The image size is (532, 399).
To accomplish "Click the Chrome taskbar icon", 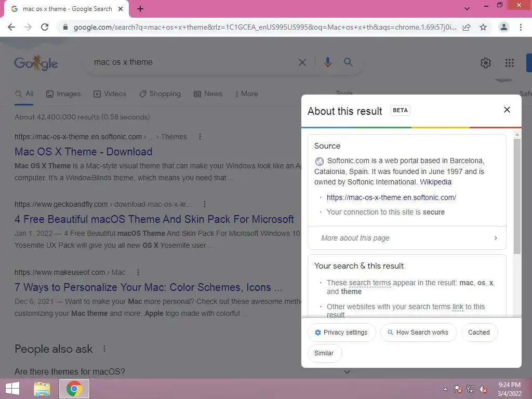I will click(x=74, y=389).
